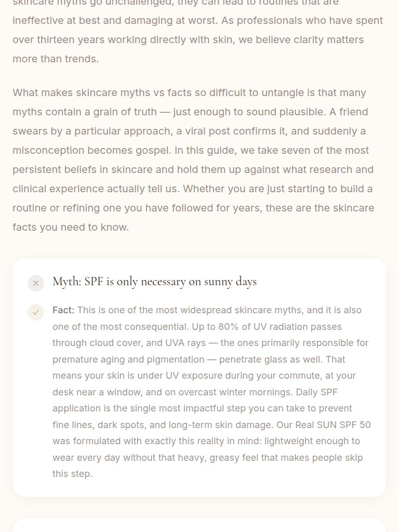Screen dimensions: 399x532
Task: Click the words "premature aging and pigmentation"
Action: [128, 360]
